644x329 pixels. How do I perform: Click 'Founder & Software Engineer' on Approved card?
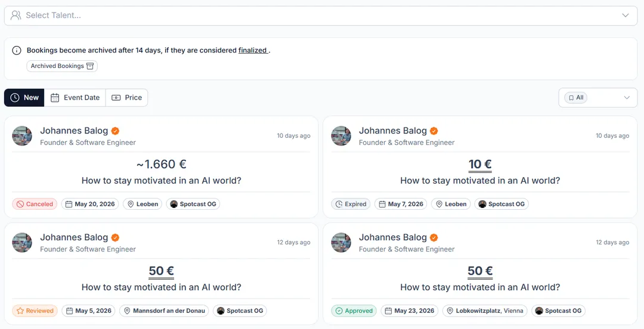(407, 249)
